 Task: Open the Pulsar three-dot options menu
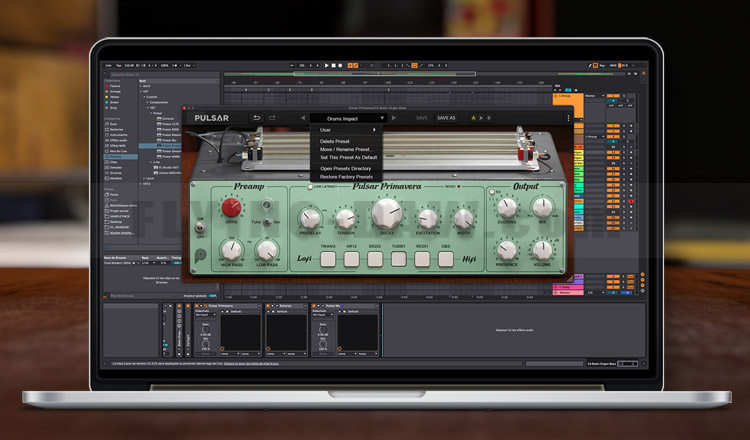pyautogui.click(x=568, y=118)
